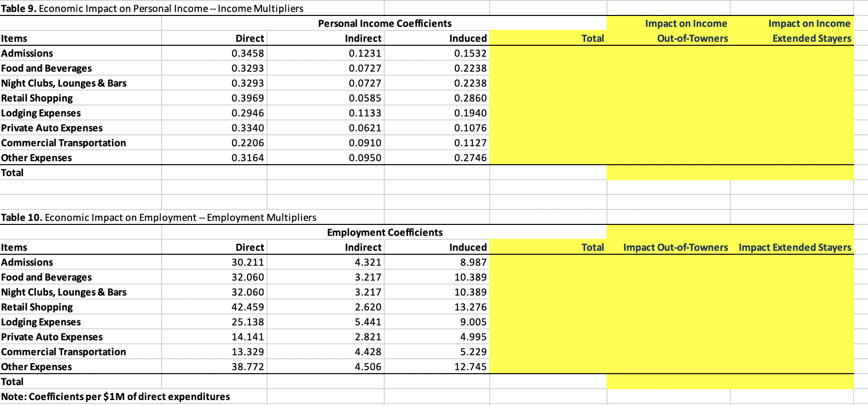Click Other Expenses income Indirect 0.0950

click(365, 158)
